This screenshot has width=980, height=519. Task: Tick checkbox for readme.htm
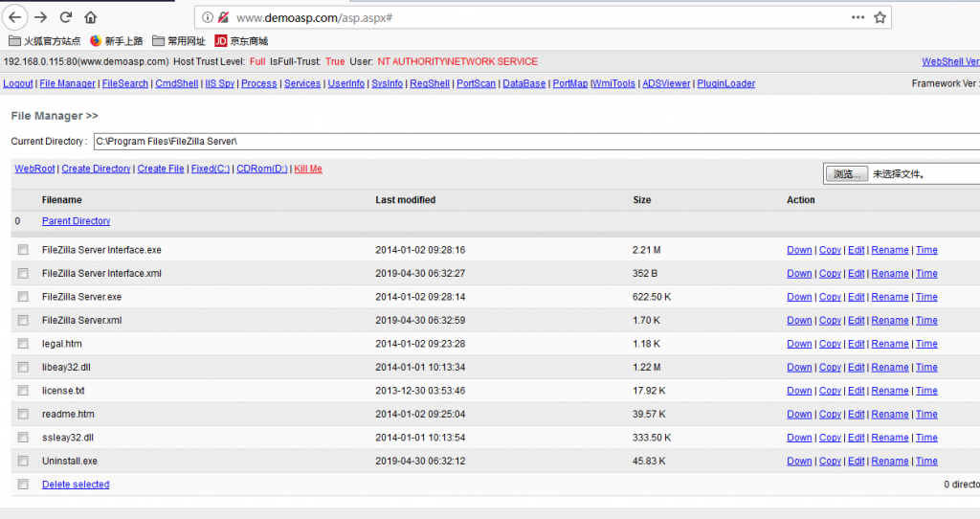click(23, 414)
